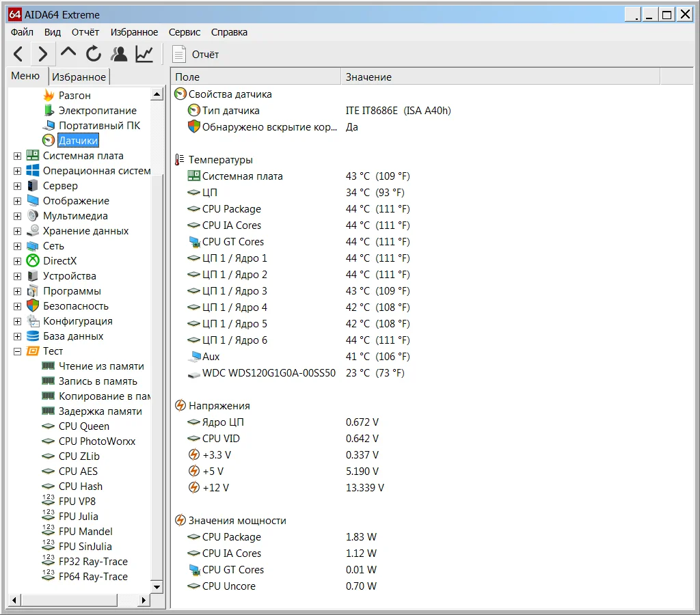
Task: Click the lightning icon beside Напряжения
Action: (x=180, y=405)
